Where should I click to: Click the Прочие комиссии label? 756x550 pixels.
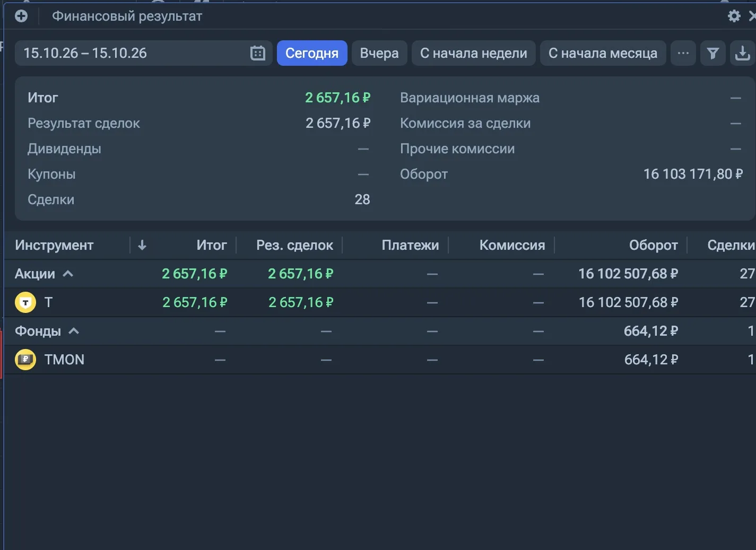click(457, 149)
